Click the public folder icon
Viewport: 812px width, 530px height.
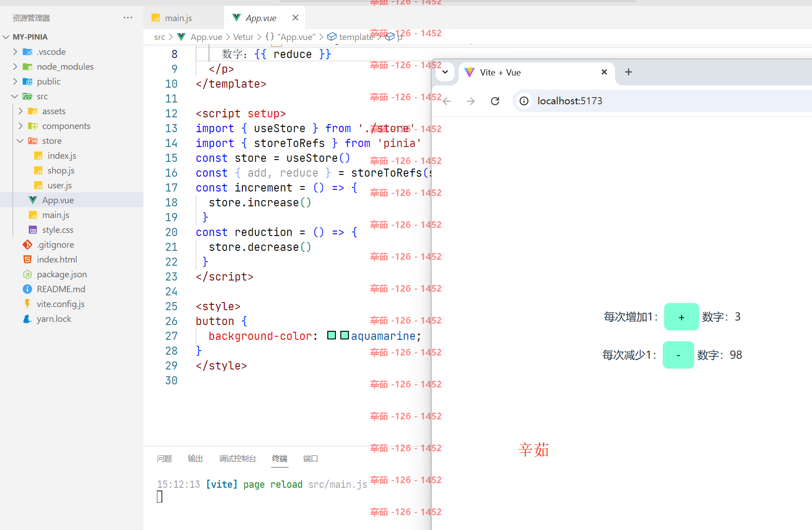(27, 81)
